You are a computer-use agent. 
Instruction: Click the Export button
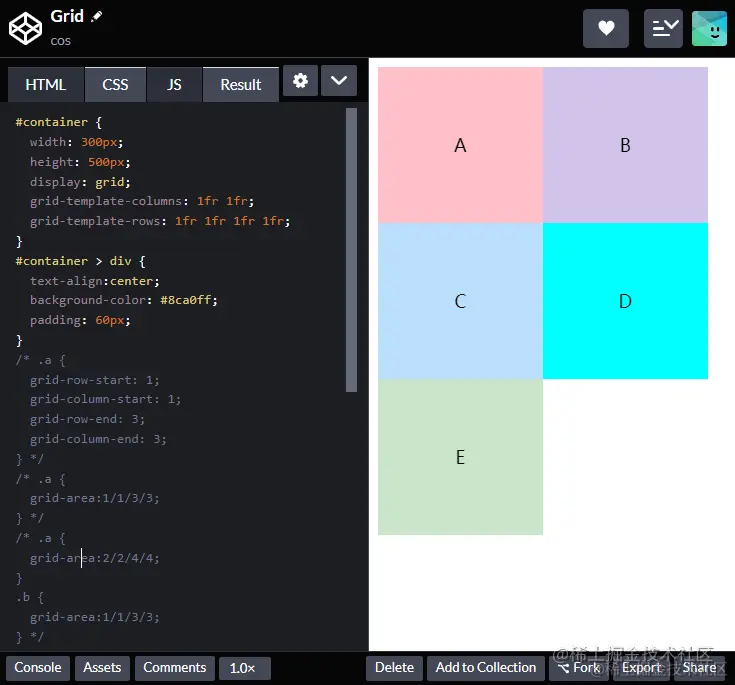pyautogui.click(x=642, y=668)
